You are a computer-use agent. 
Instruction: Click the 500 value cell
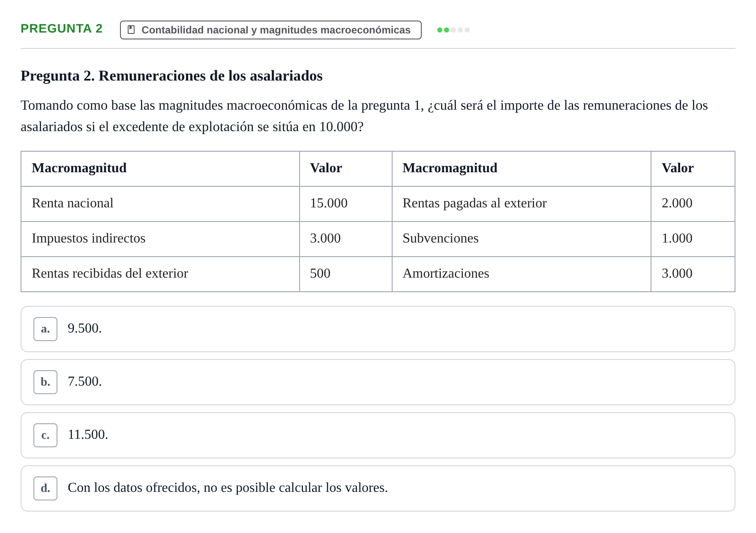point(346,274)
